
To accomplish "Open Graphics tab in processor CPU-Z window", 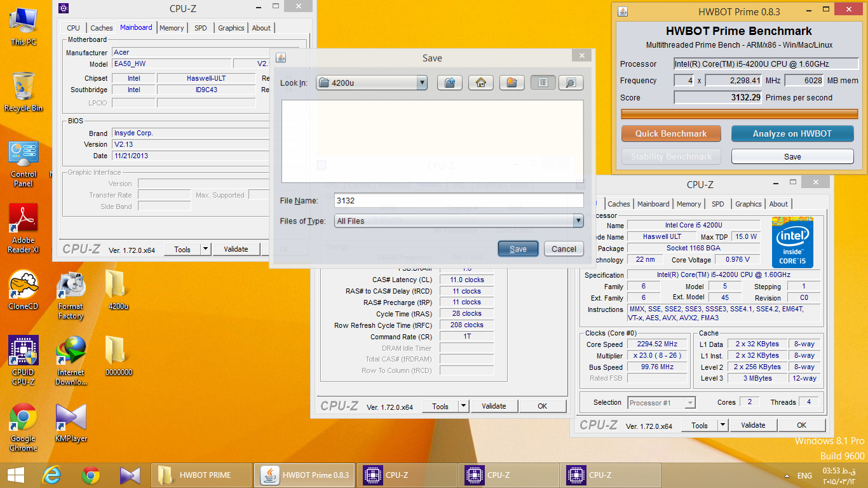I will 749,204.
